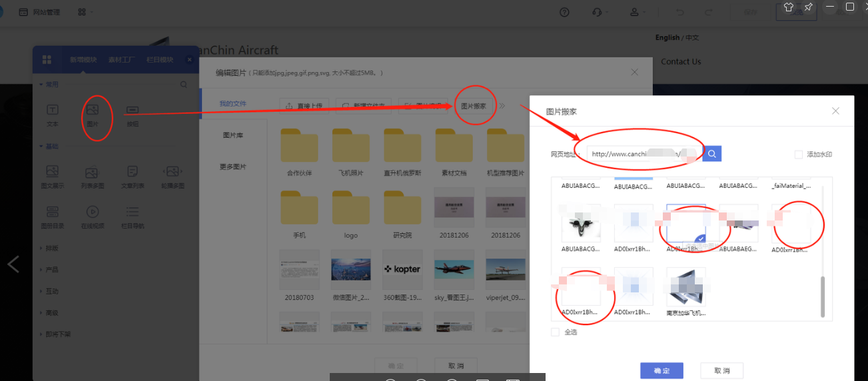The height and width of the screenshot is (381, 868).
Task: Click the search icon in the module panel
Action: [184, 85]
